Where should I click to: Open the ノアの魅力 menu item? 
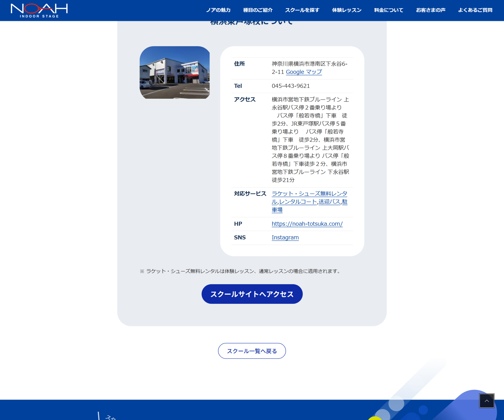coord(218,10)
